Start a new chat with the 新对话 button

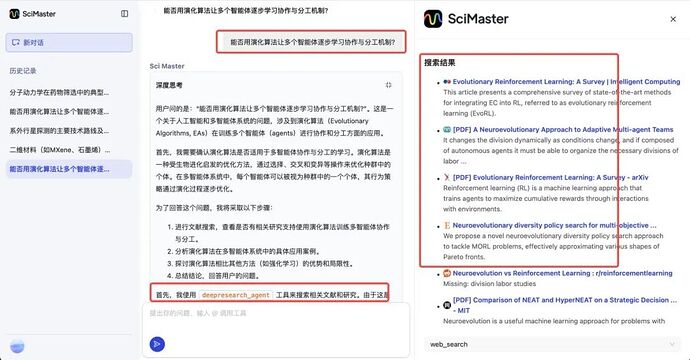coord(69,43)
